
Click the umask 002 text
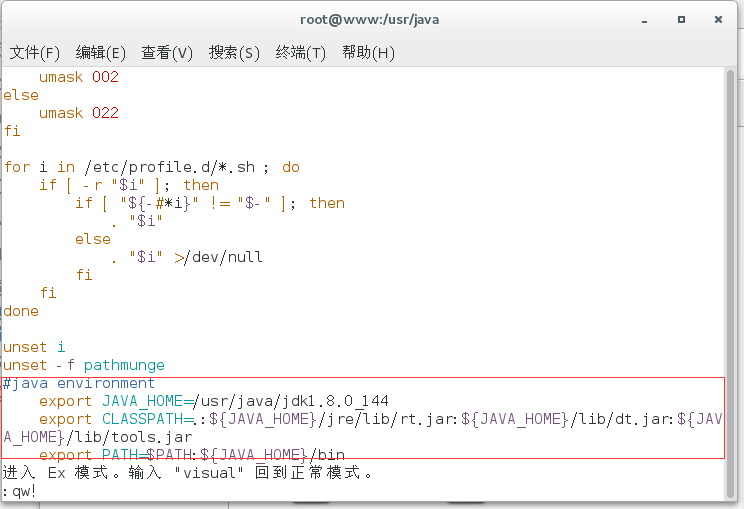tap(79, 77)
